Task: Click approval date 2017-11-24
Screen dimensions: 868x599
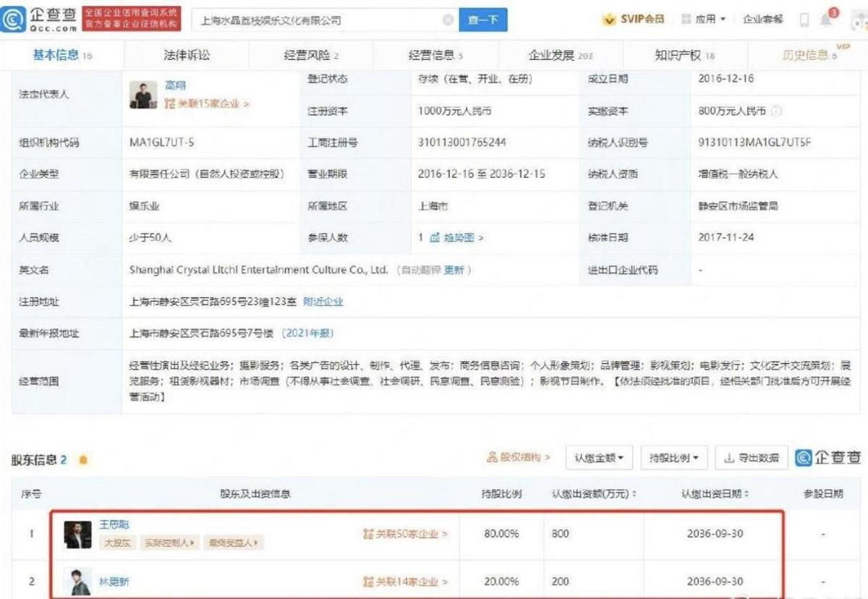Action: pyautogui.click(x=726, y=237)
